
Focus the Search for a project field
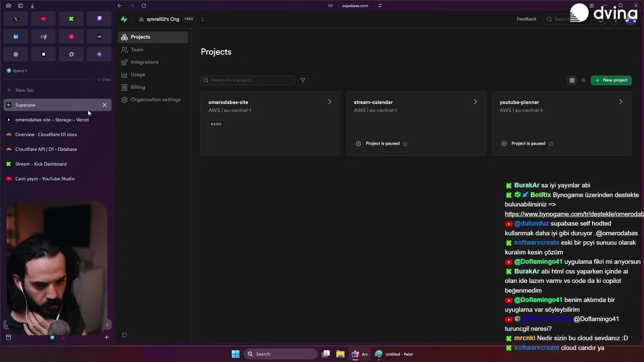pyautogui.click(x=248, y=80)
